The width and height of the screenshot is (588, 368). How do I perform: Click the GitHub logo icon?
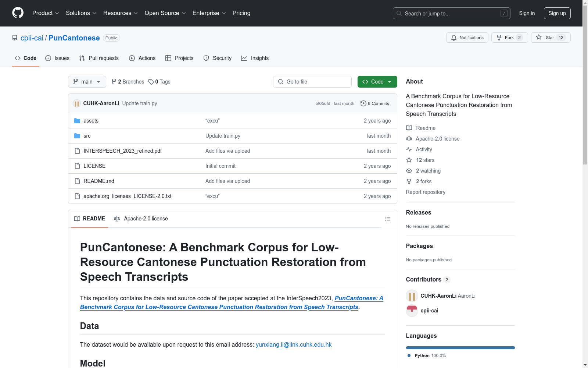pos(18,13)
